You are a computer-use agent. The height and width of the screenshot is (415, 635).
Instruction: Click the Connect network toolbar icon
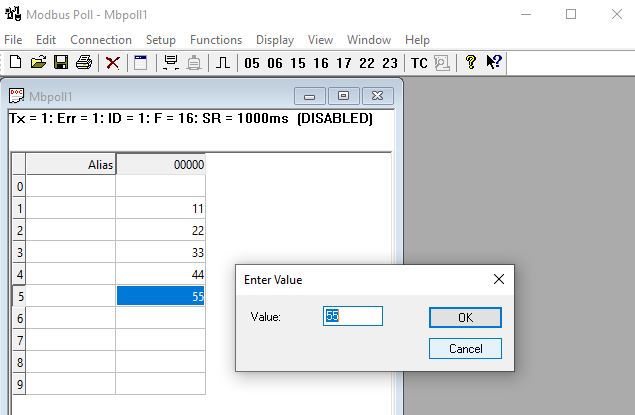171,63
